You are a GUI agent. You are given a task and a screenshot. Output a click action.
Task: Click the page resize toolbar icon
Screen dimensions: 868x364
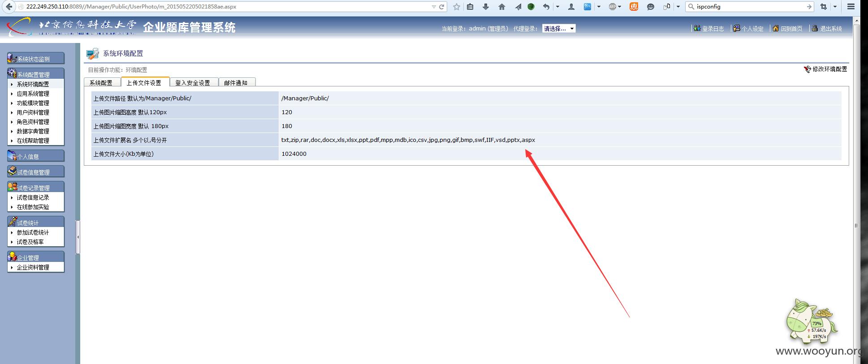tap(667, 7)
